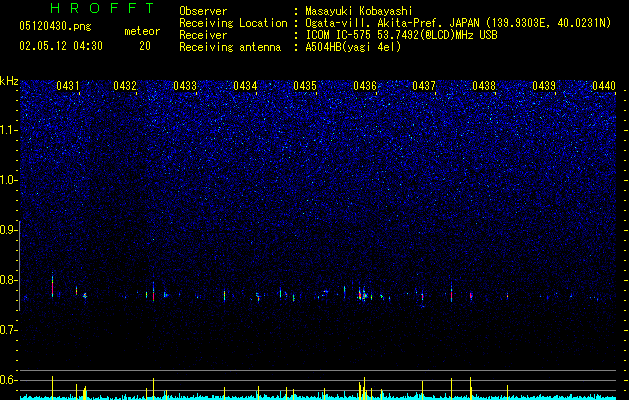Click the kHz axis unit label

(x=9, y=81)
